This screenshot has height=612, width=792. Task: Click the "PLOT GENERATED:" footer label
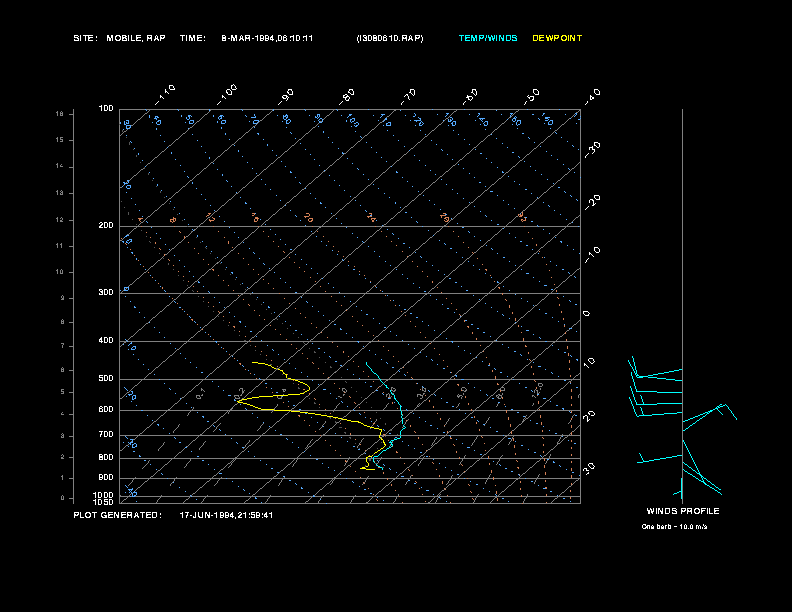click(118, 515)
